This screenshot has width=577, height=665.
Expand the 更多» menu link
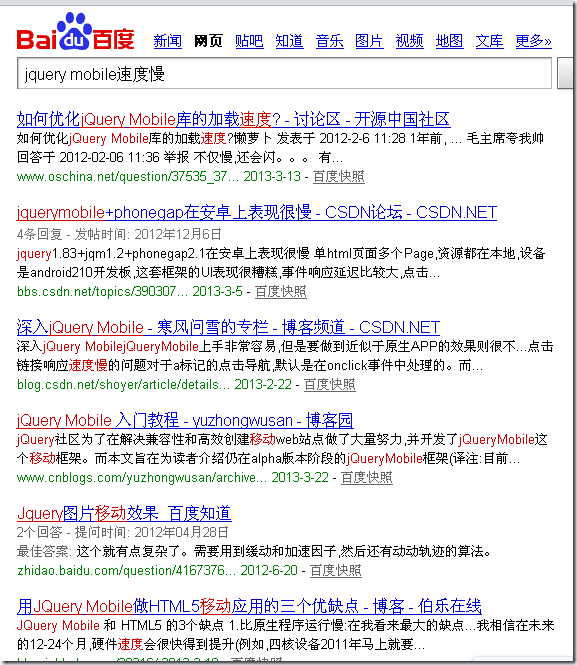533,41
